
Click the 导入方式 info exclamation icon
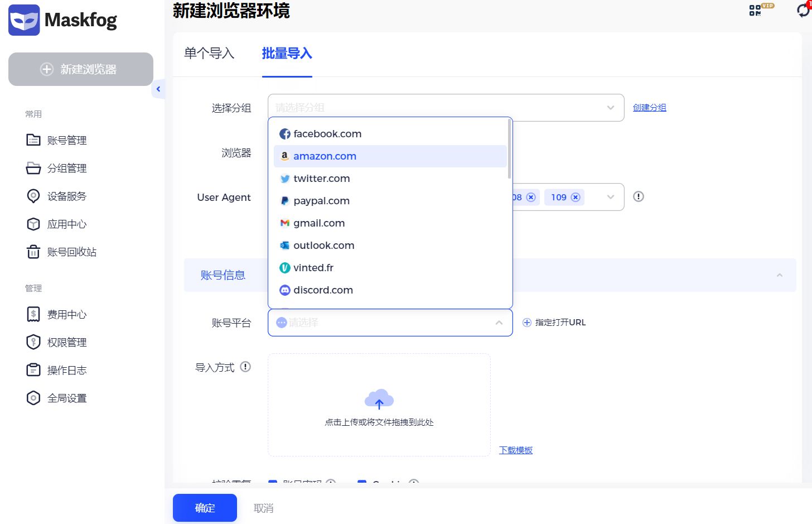pyautogui.click(x=245, y=367)
